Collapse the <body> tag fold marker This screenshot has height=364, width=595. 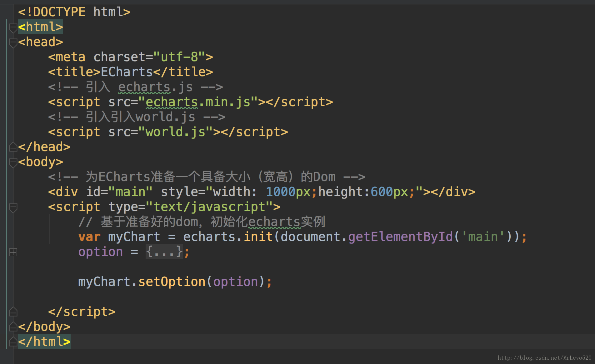click(13, 163)
